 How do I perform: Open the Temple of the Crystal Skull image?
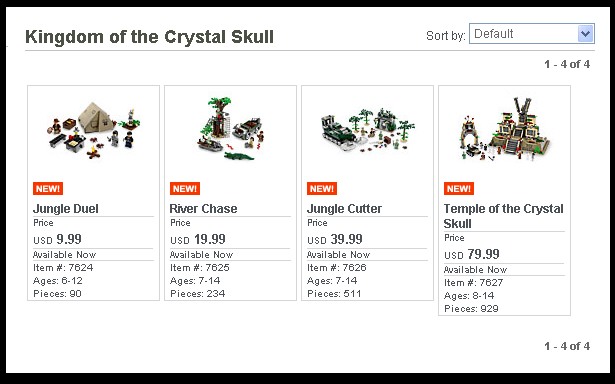(x=505, y=129)
